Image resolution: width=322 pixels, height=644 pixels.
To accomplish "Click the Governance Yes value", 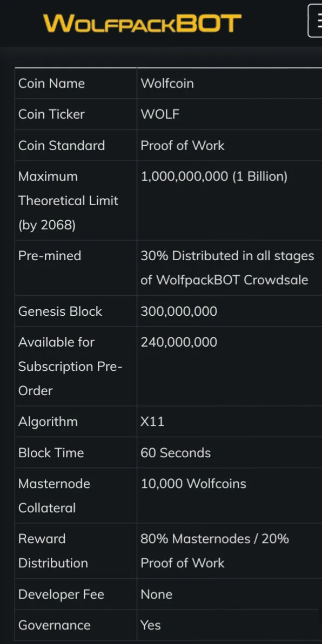I will click(151, 625).
